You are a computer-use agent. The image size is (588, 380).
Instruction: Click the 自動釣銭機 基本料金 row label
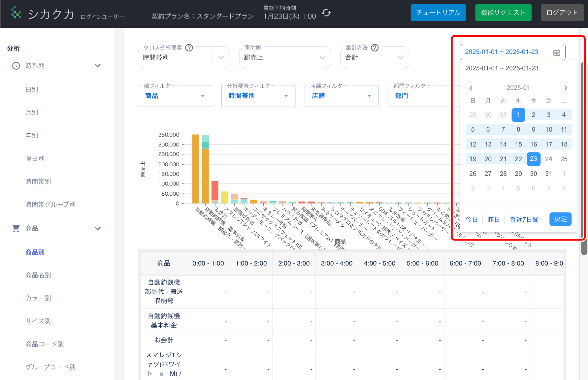(x=164, y=321)
